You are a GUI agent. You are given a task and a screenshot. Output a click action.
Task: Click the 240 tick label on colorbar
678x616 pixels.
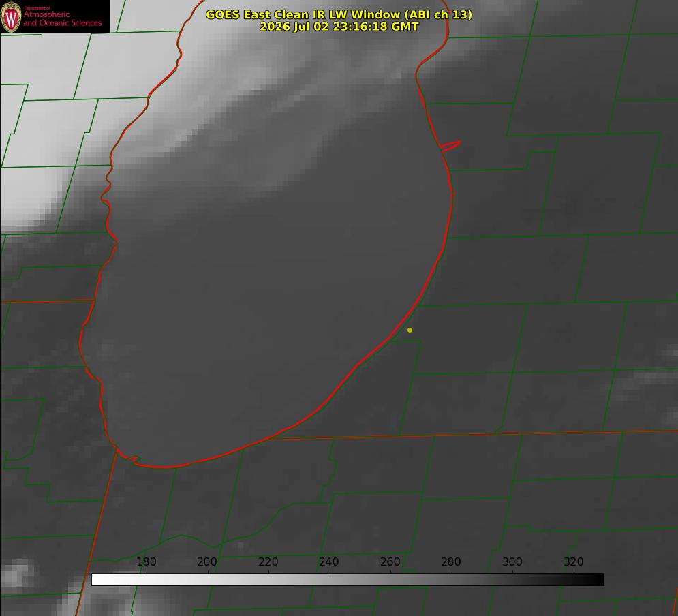coord(329,561)
